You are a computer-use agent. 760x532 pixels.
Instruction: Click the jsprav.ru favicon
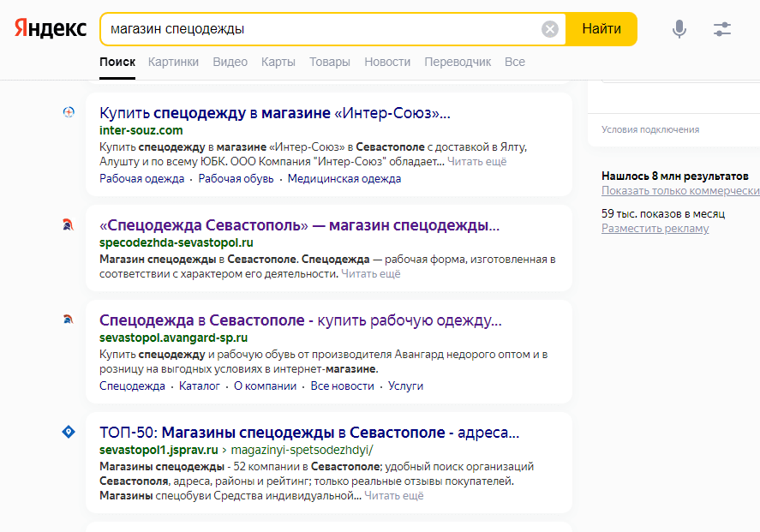coord(69,432)
